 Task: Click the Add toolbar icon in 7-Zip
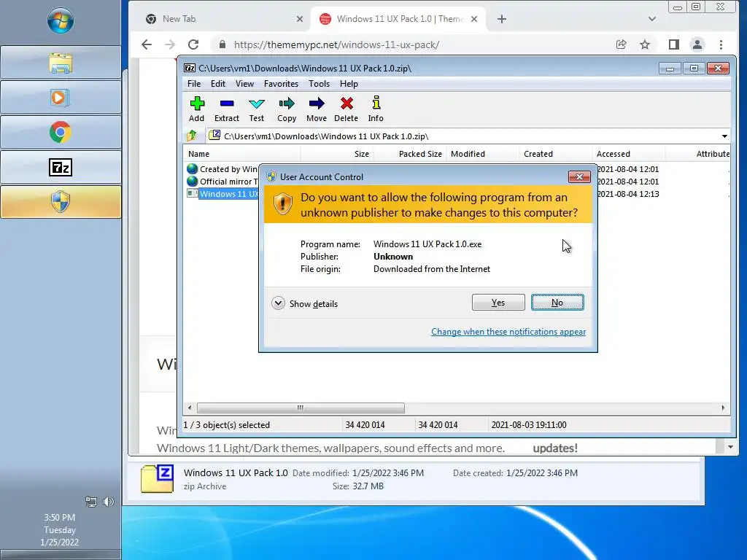[197, 109]
